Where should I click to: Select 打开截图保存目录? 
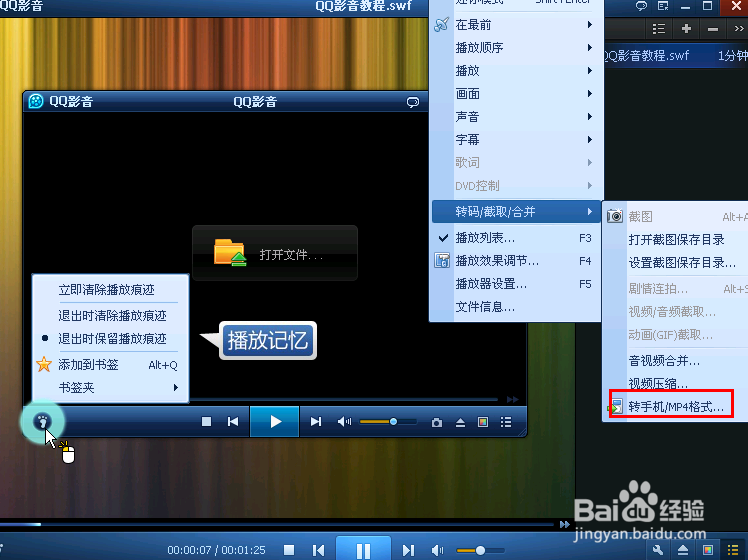pos(676,239)
